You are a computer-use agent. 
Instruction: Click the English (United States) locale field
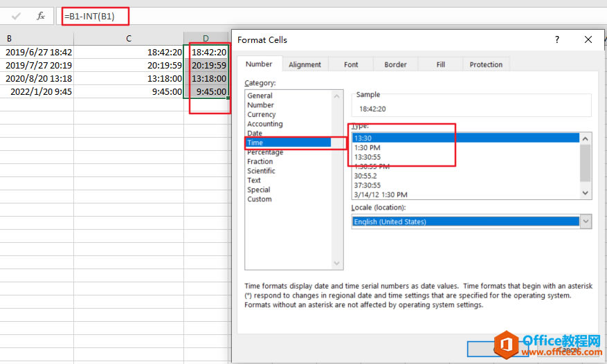[466, 221]
